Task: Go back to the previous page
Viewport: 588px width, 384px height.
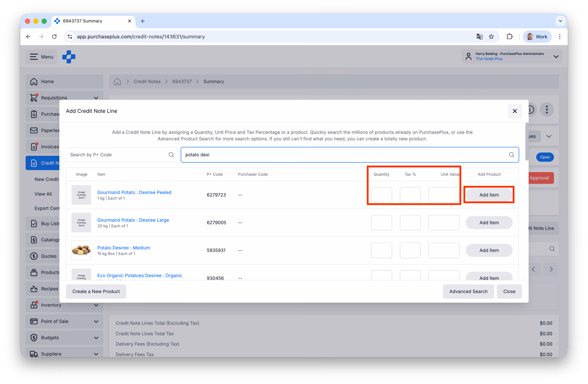Action: 28,37
